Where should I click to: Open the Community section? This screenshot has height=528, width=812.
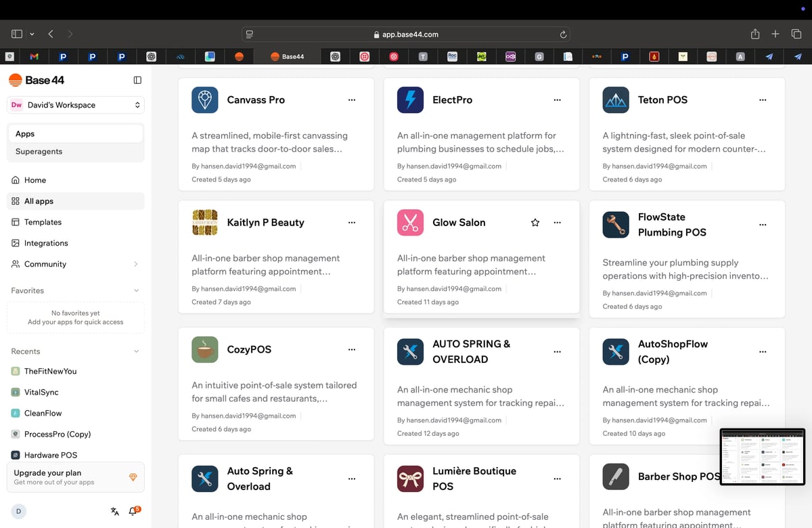tap(46, 264)
